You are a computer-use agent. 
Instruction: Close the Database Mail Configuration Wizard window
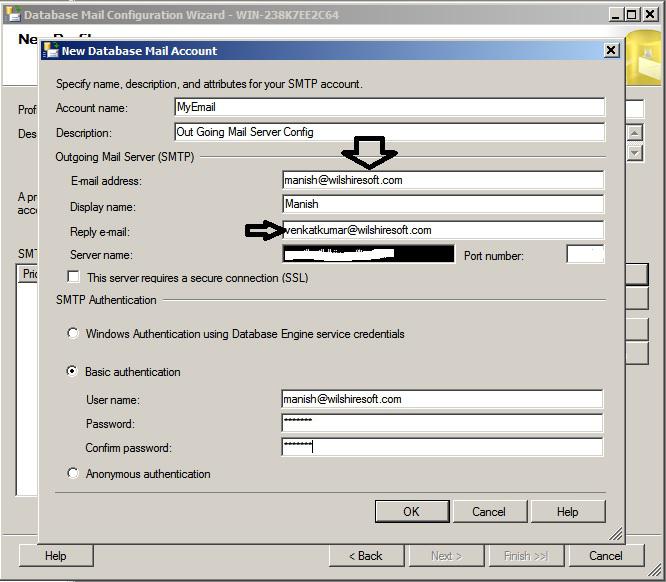(x=650, y=14)
